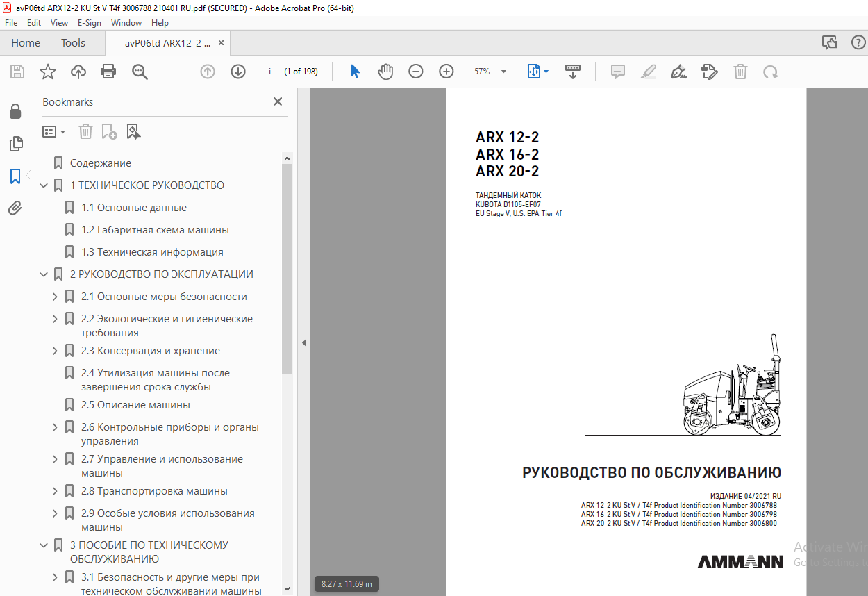Zoom out with the minus button
This screenshot has width=868, height=596.
[x=416, y=72]
